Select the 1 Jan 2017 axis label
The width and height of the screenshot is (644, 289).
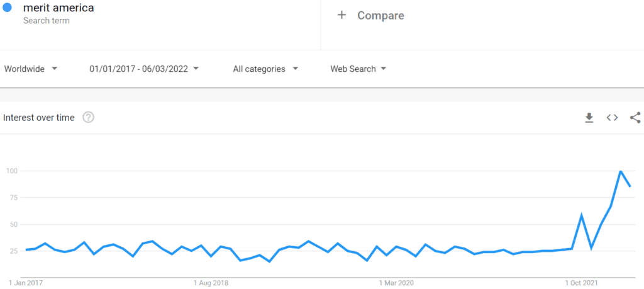pyautogui.click(x=25, y=283)
